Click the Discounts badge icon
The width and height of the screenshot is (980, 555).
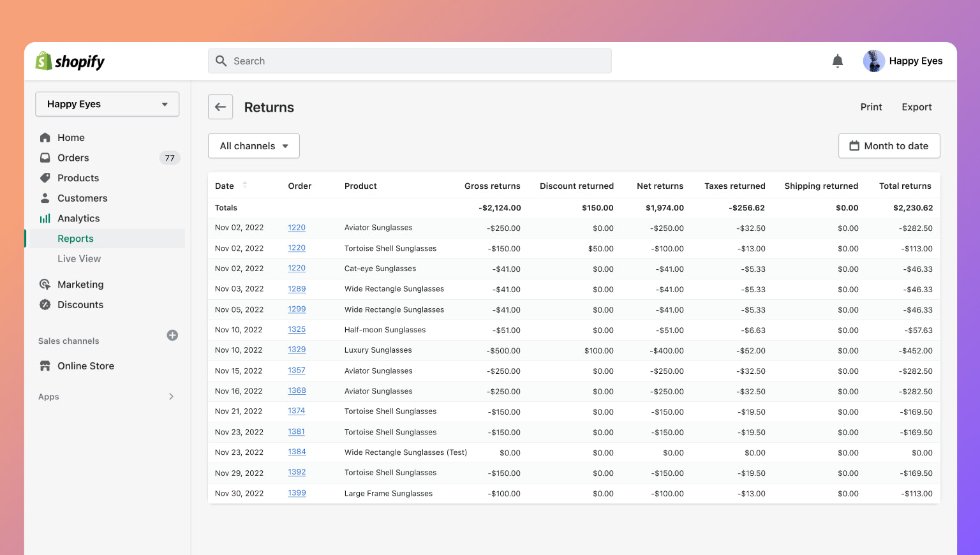pyautogui.click(x=45, y=304)
